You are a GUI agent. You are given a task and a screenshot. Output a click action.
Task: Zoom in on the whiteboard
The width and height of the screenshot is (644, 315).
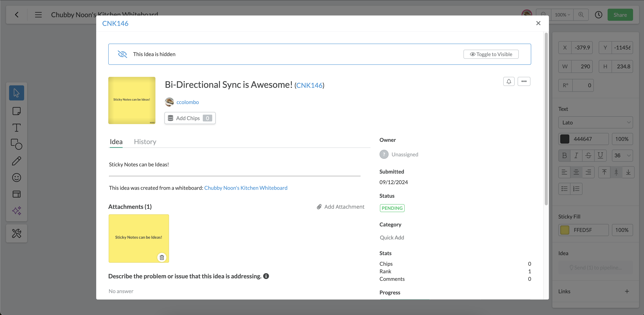[581, 15]
